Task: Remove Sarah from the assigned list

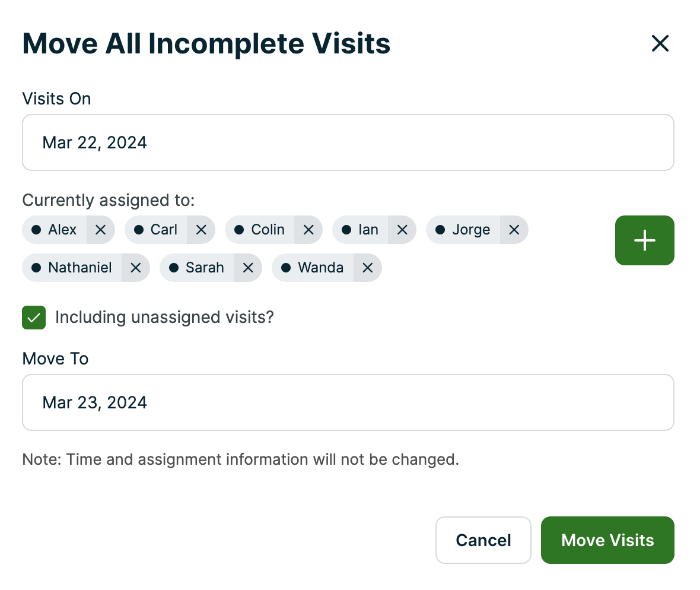Action: [x=248, y=268]
